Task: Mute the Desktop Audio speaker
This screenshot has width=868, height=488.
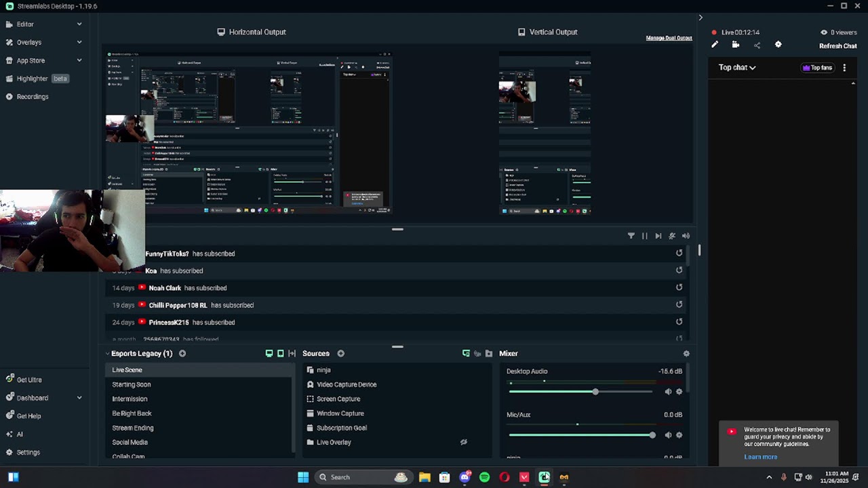Action: click(668, 392)
